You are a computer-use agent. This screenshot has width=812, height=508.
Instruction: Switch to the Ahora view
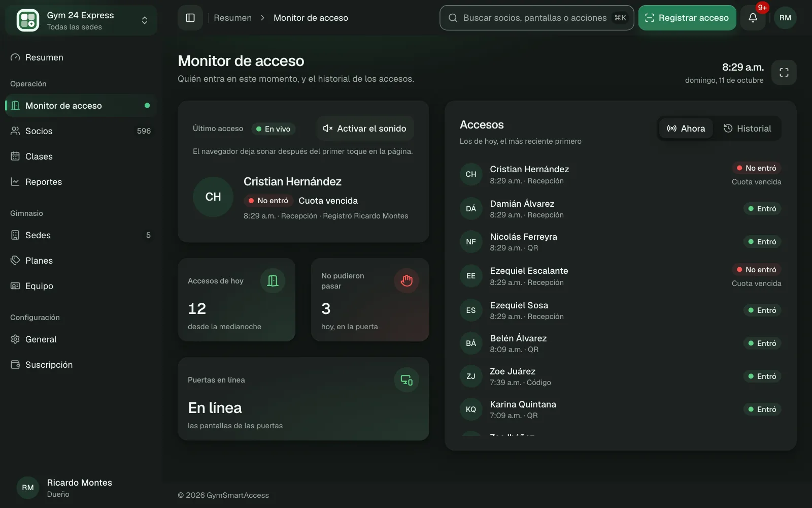point(686,129)
